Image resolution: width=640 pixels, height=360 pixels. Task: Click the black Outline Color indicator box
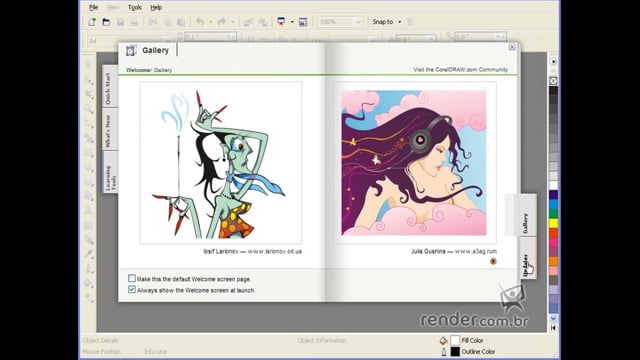[455, 351]
